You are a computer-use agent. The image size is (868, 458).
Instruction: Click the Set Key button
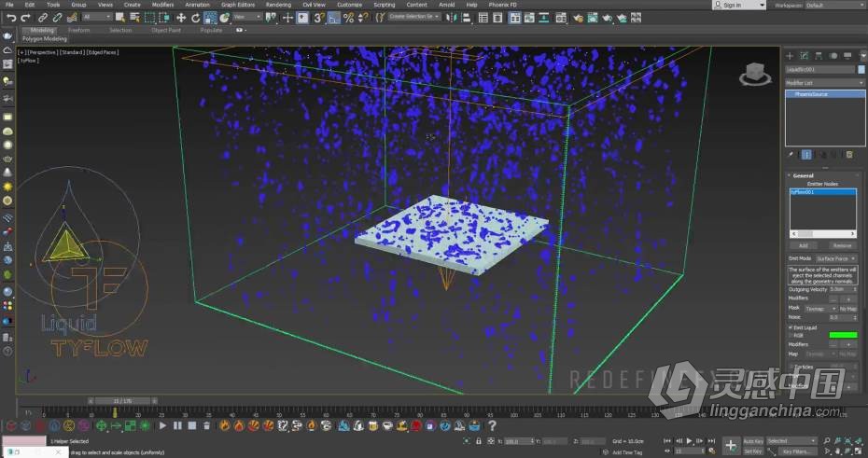pyautogui.click(x=753, y=451)
